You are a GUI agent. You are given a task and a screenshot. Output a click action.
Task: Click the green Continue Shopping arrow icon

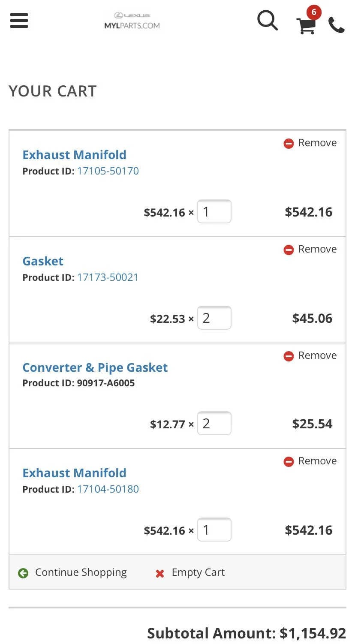pos(23,573)
